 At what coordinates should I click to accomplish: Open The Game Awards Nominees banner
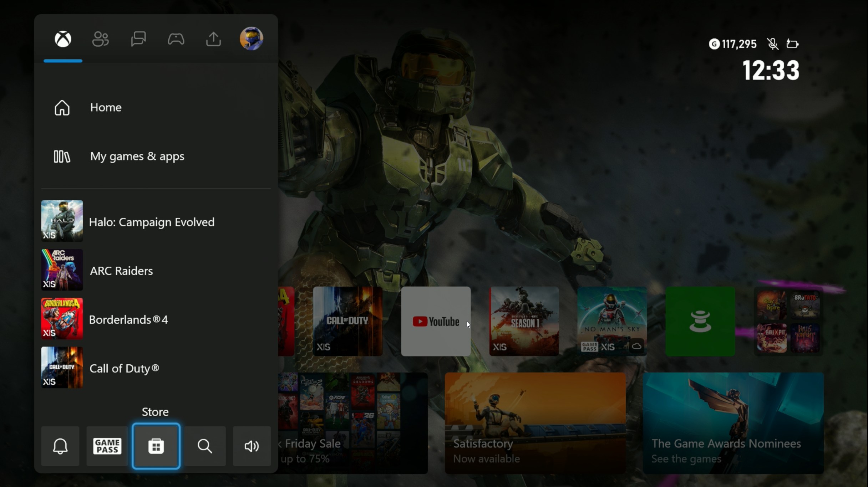[733, 423]
